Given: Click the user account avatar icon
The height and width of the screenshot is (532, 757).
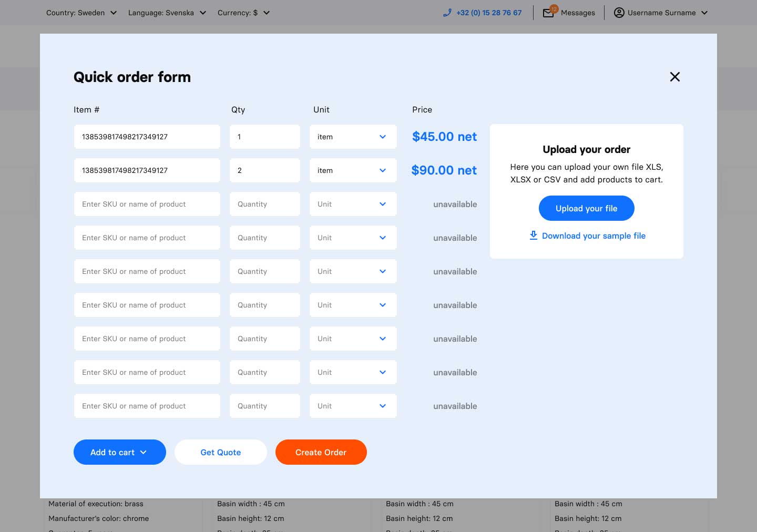Looking at the screenshot, I should [x=619, y=13].
